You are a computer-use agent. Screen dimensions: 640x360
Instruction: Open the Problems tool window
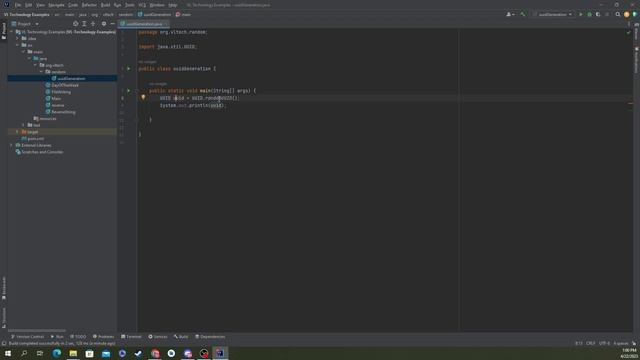tap(103, 337)
